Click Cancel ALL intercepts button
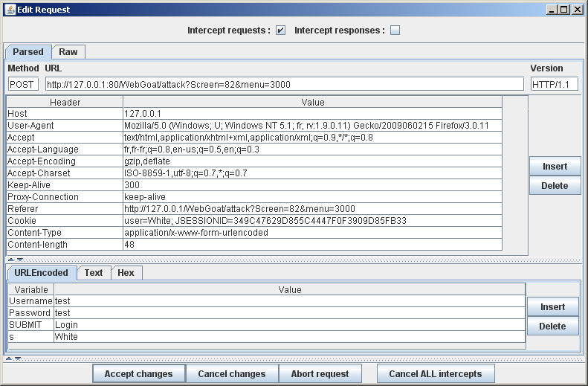The height and width of the screenshot is (386, 588). [435, 373]
